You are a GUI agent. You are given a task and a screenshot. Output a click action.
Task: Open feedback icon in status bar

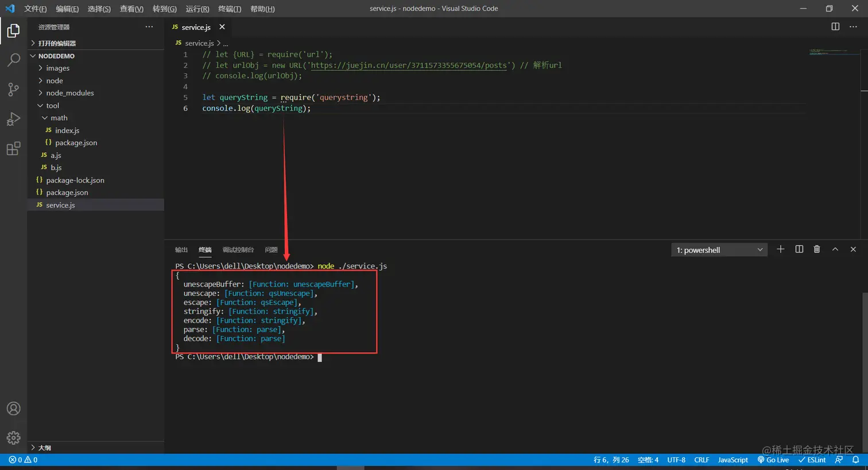pyautogui.click(x=839, y=460)
